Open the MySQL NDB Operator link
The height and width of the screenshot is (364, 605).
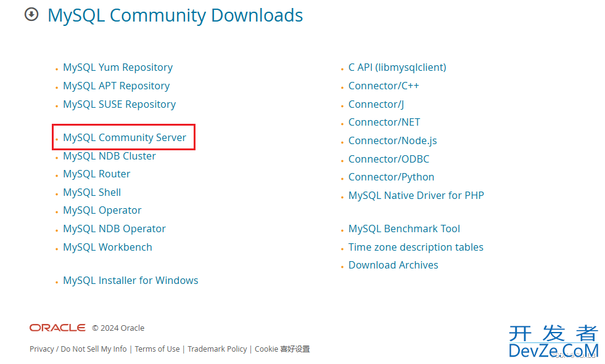[114, 229]
